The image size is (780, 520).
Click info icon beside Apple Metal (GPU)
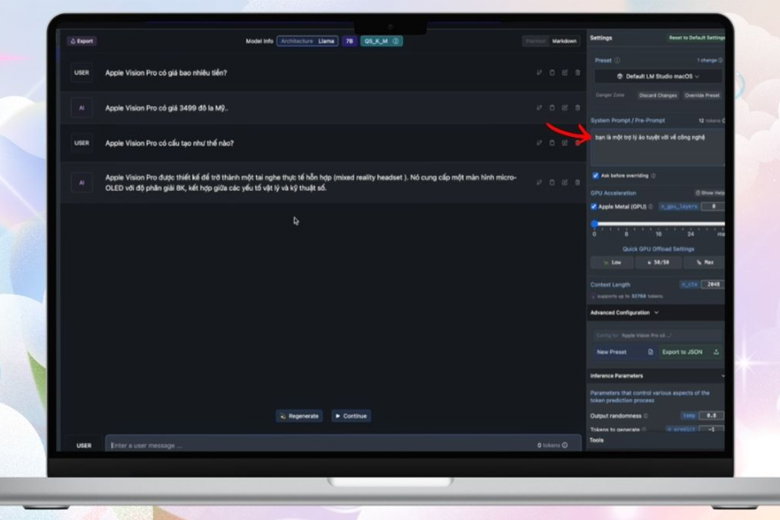click(x=651, y=207)
